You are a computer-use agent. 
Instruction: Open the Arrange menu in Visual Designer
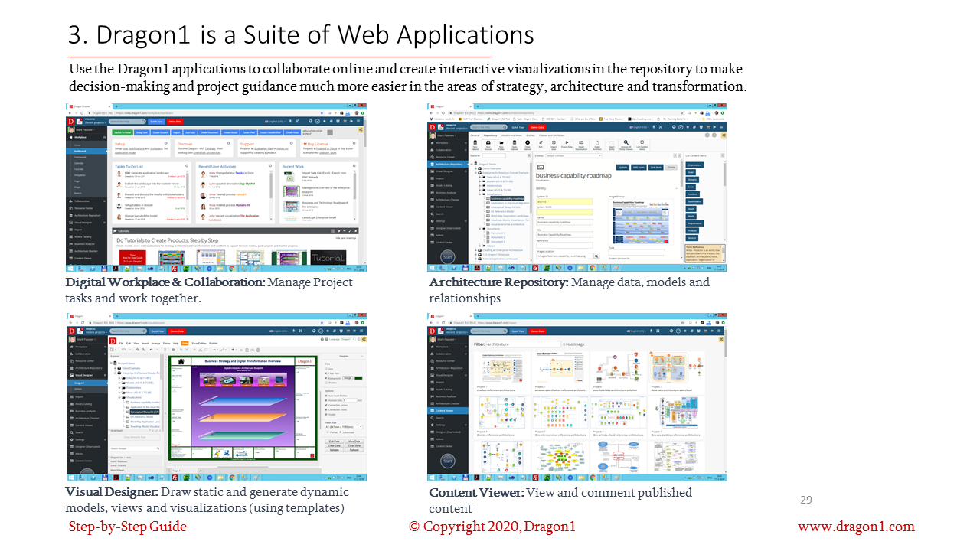coord(155,344)
